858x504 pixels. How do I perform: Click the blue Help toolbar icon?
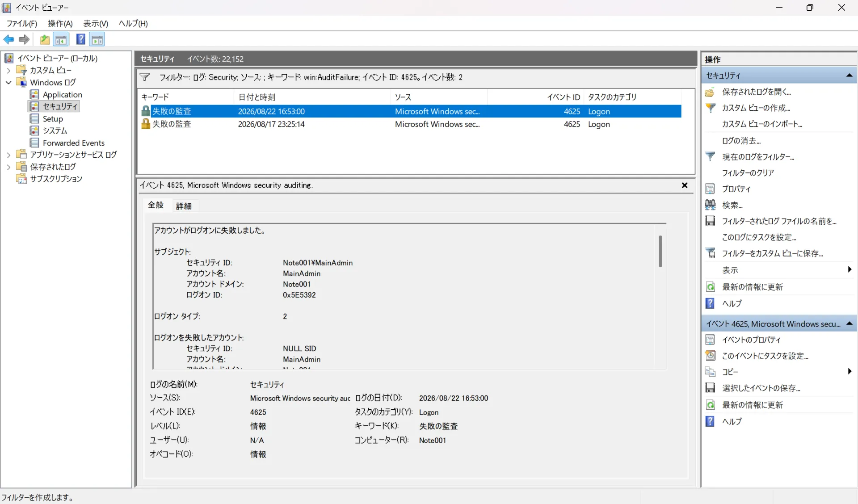coord(80,40)
